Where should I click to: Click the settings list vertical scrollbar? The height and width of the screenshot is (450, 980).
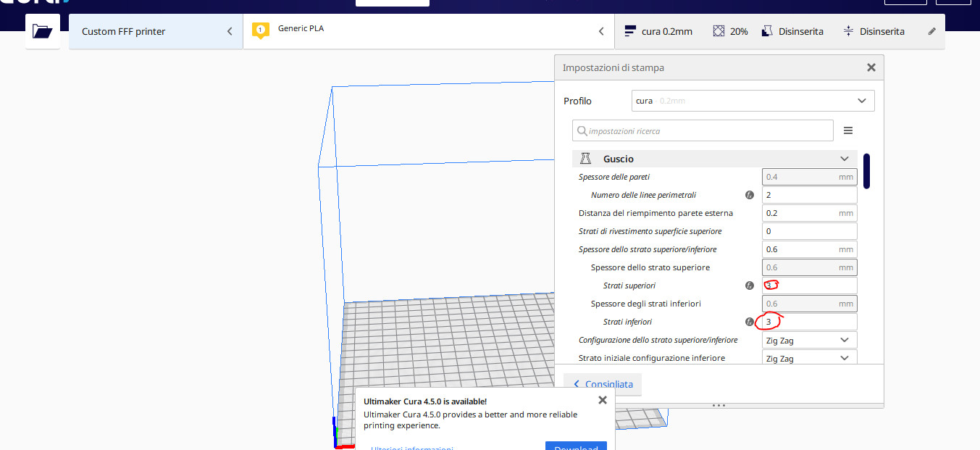click(866, 171)
